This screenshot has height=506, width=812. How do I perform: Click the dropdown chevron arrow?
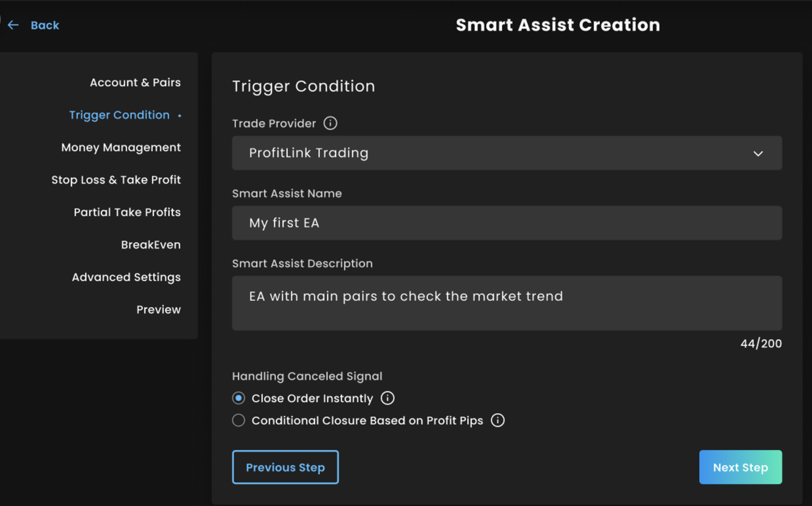[758, 153]
